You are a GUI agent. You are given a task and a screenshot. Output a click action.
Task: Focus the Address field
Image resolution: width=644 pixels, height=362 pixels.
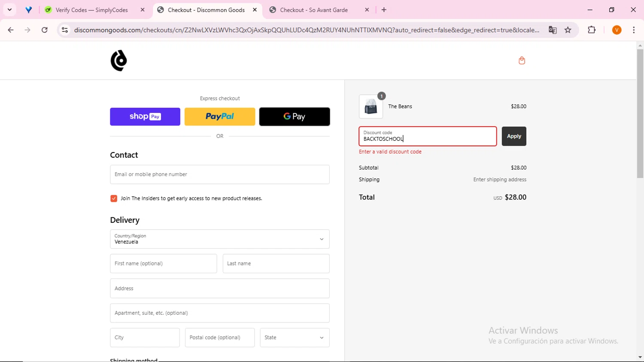point(220,289)
